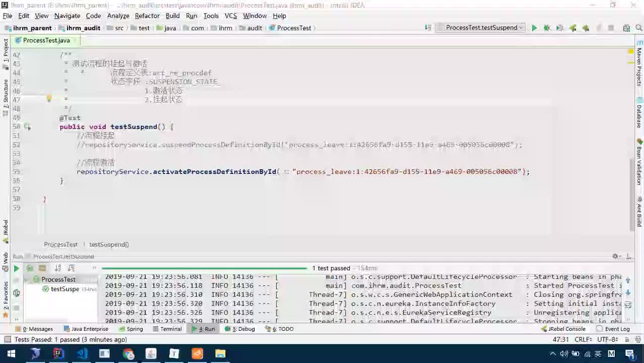644x363 pixels.
Task: Open Windows Start menu
Action: 11,354
